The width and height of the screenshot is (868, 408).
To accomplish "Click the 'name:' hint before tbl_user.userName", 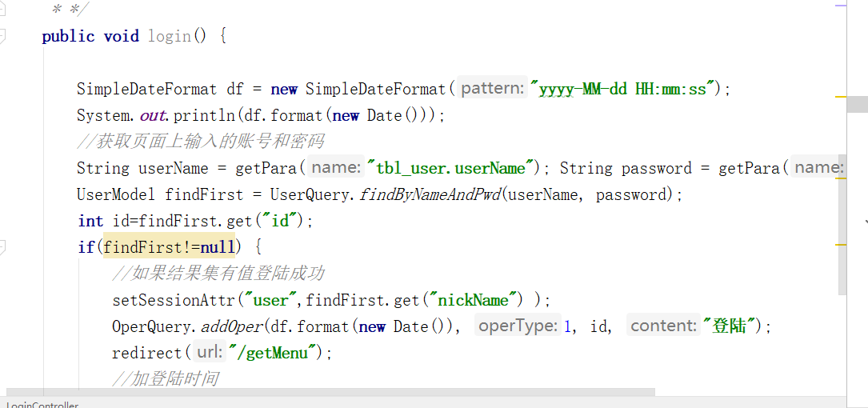I will click(x=336, y=168).
